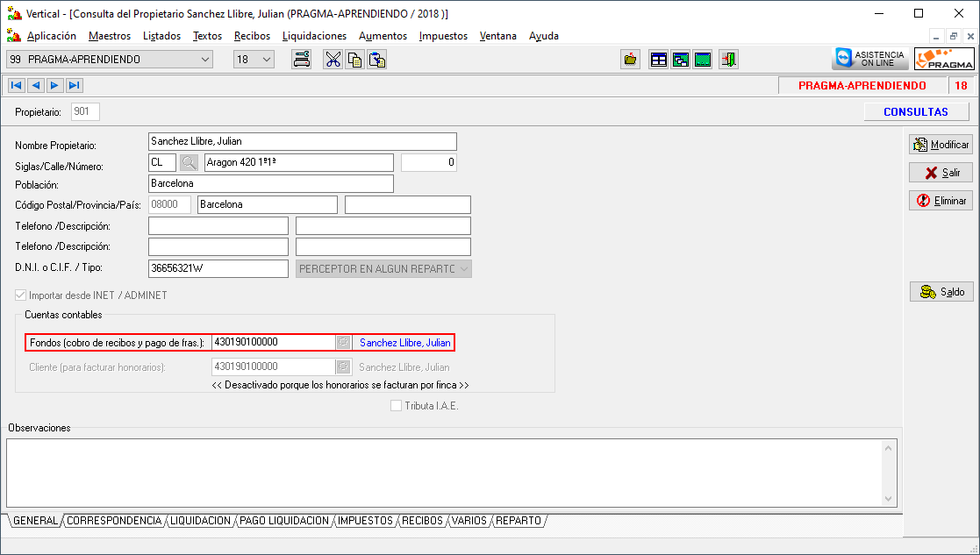The width and height of the screenshot is (980, 555).
Task: Click the paste clipboard toolbar icon
Action: pos(377,60)
